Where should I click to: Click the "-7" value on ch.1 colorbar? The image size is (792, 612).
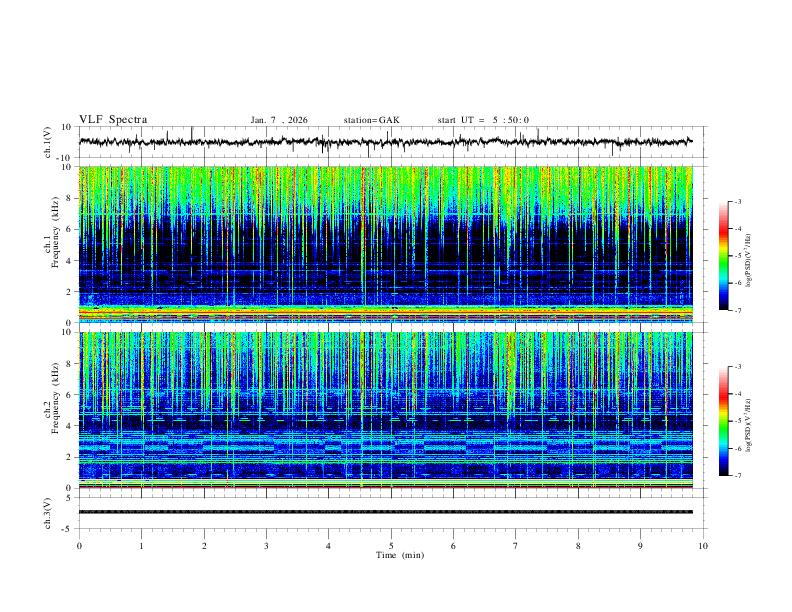(x=738, y=310)
